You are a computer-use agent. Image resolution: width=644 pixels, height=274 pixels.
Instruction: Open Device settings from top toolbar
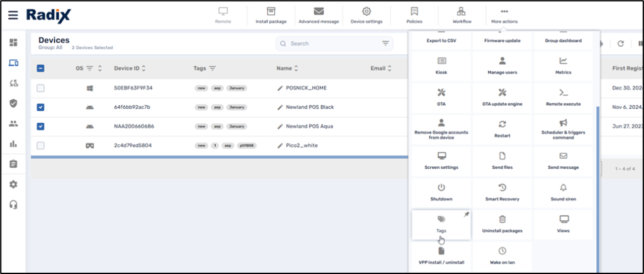pyautogui.click(x=366, y=15)
